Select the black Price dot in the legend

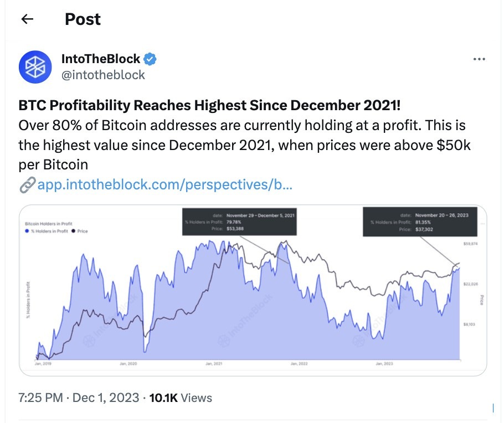tap(74, 230)
